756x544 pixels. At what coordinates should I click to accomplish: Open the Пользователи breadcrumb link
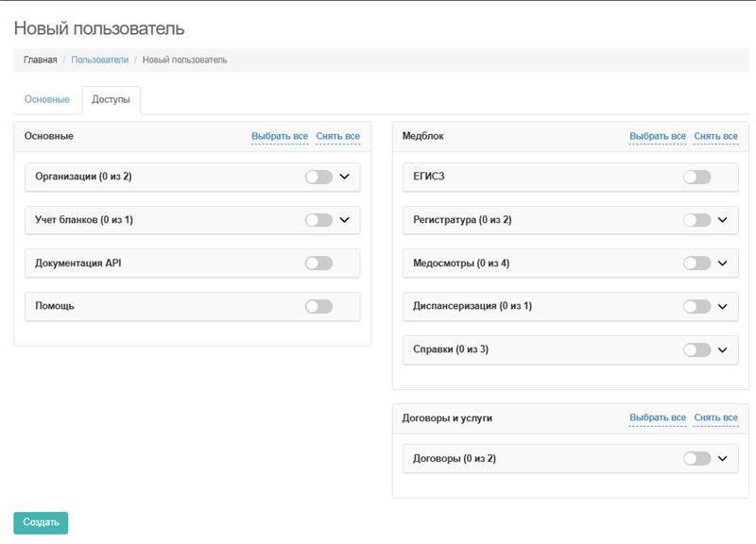99,59
